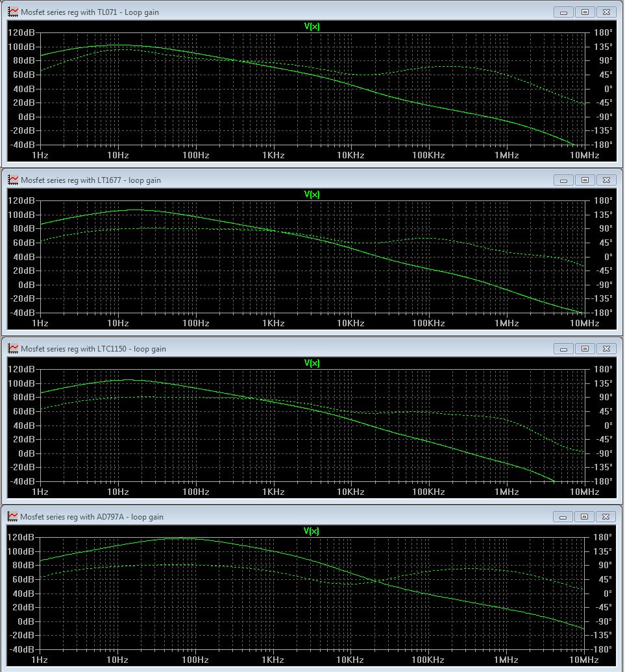Click the title 'Mosfet series reg with TL071 - Loop gain'

90,12
